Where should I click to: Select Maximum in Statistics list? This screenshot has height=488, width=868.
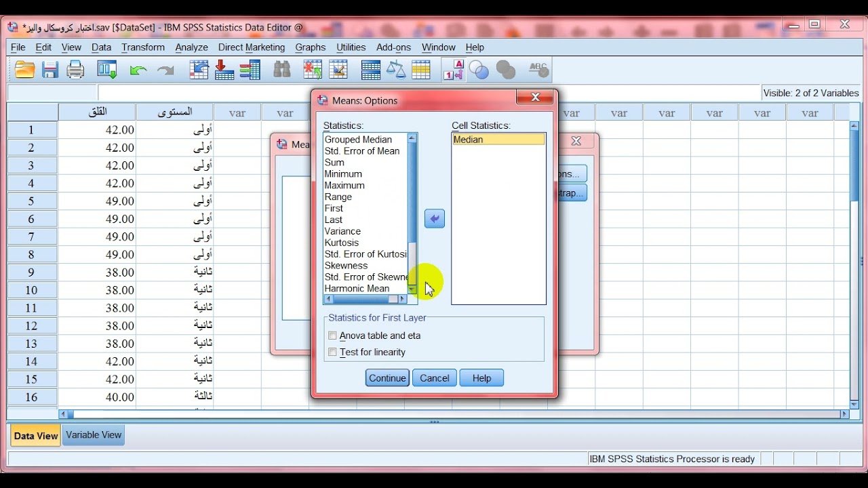tap(344, 186)
